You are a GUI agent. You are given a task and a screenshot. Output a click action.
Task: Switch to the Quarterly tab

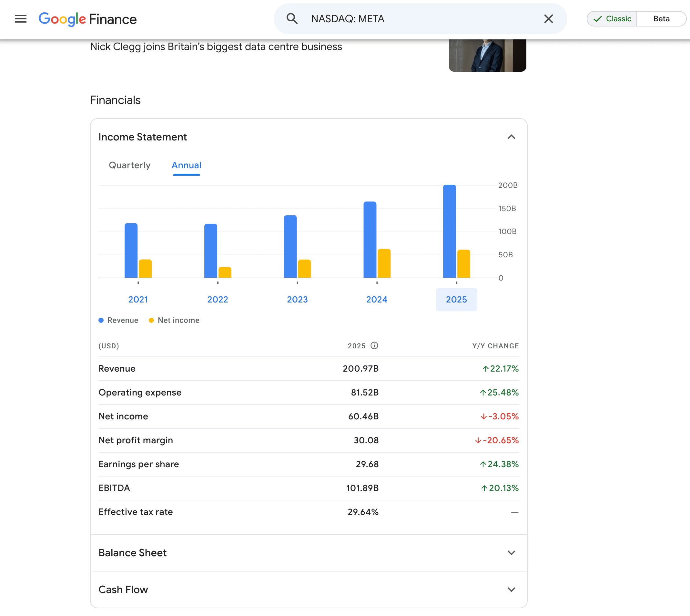[129, 166]
